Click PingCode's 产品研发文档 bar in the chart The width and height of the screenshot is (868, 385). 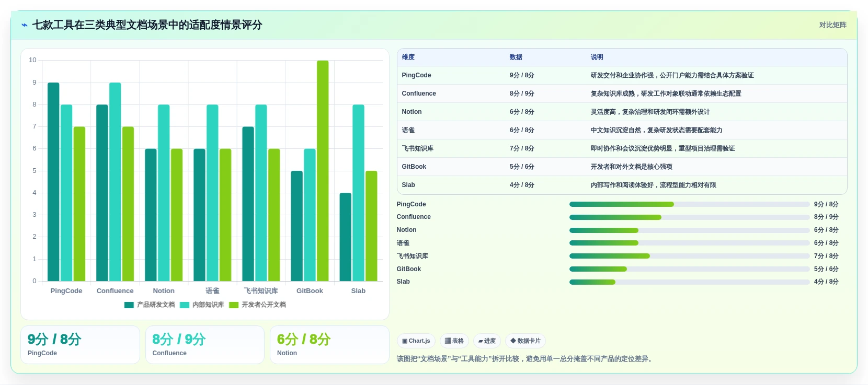coord(53,182)
